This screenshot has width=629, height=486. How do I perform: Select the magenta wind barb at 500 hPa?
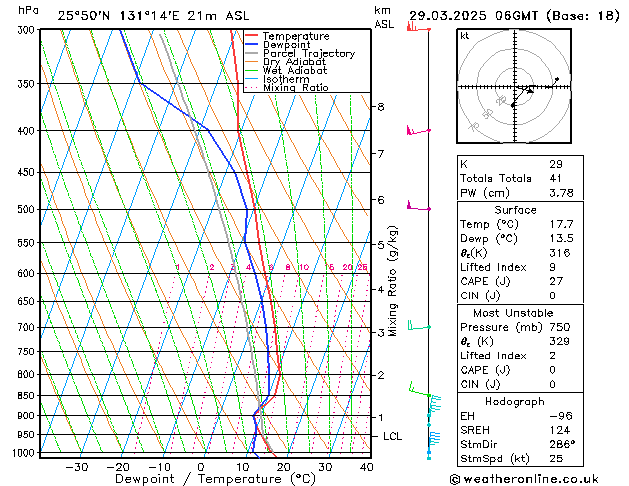415,207
